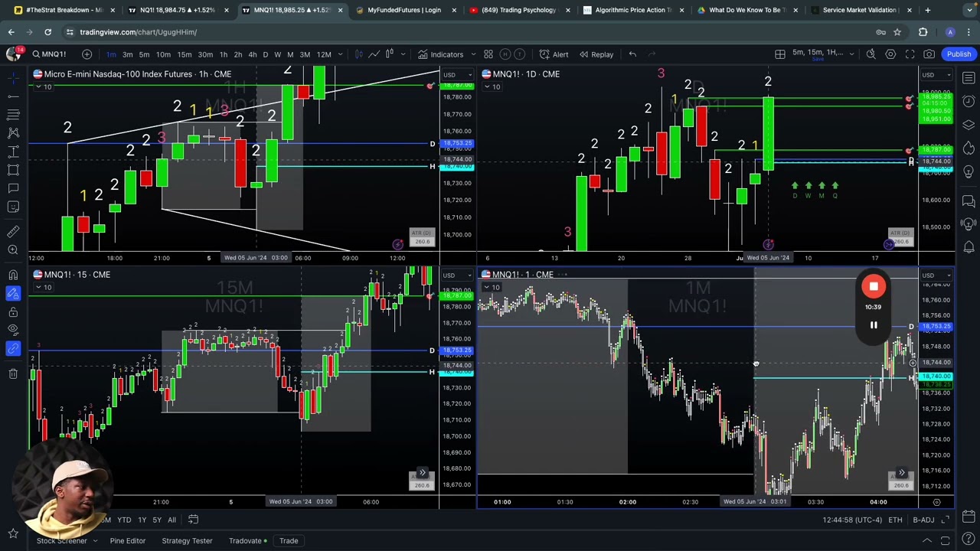Image resolution: width=980 pixels, height=551 pixels.
Task: Select the 5m timeframe
Action: coord(144,54)
